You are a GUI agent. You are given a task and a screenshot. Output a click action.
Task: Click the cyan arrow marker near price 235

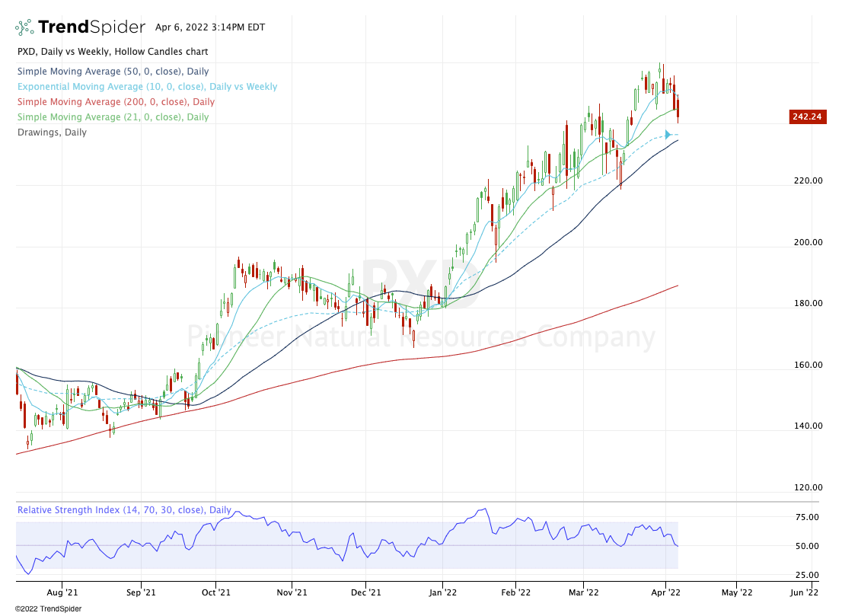pos(668,135)
